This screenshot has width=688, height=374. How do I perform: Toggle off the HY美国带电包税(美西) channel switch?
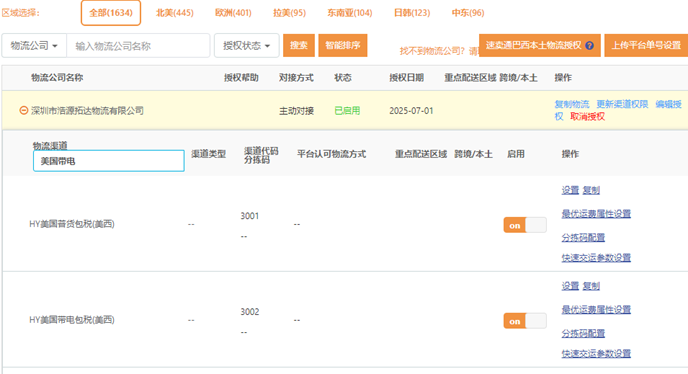tap(525, 321)
